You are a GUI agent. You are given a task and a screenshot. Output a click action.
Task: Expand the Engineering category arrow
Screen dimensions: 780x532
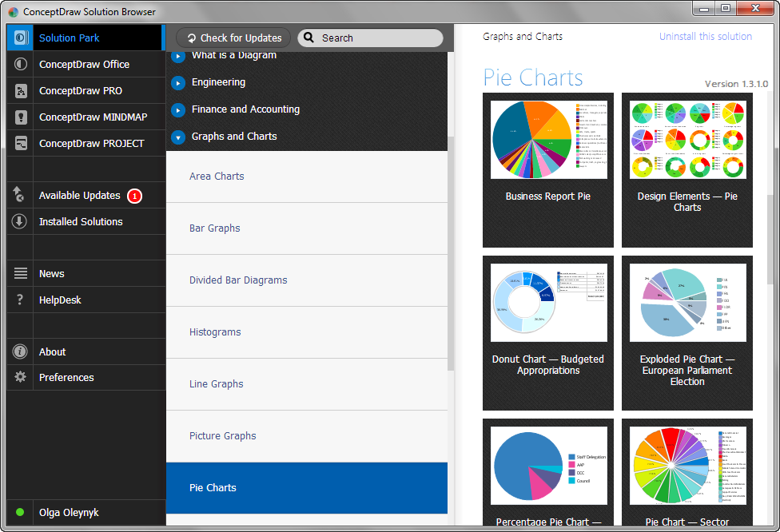pos(178,82)
